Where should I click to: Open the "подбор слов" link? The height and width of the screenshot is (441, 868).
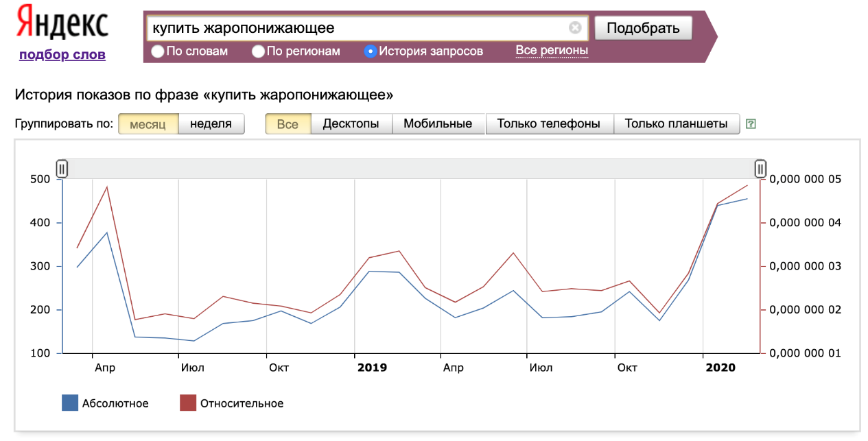tap(62, 55)
